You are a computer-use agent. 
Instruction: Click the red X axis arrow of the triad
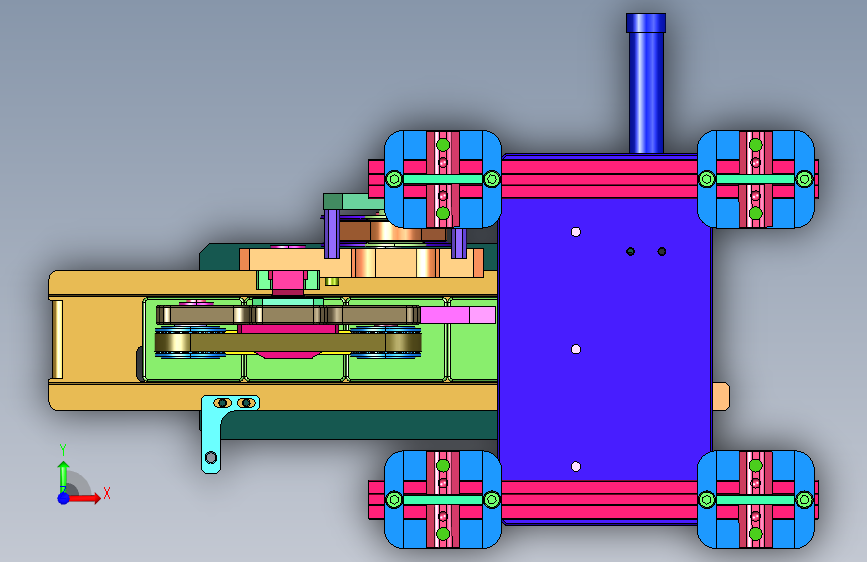pyautogui.click(x=86, y=498)
